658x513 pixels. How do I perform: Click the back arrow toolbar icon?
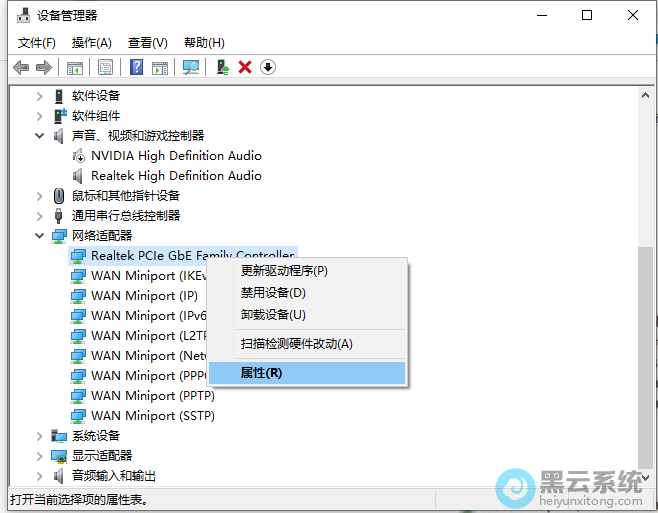coord(21,67)
